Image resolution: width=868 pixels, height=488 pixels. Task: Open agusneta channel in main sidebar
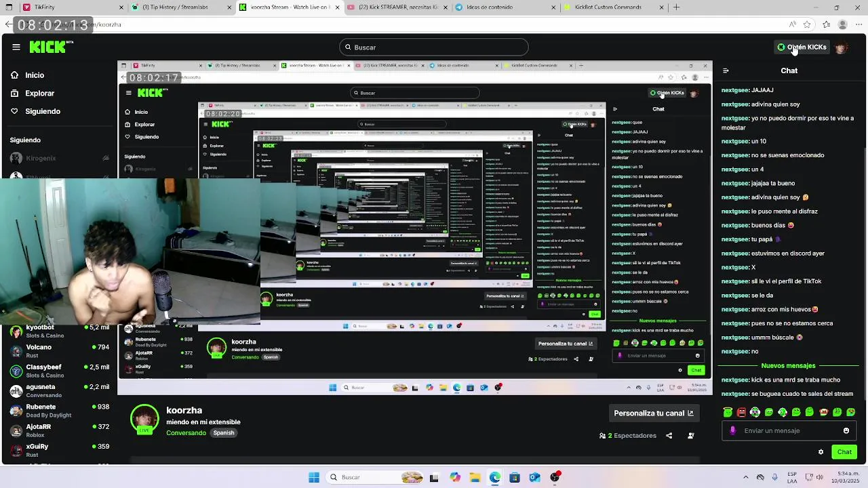60,390
